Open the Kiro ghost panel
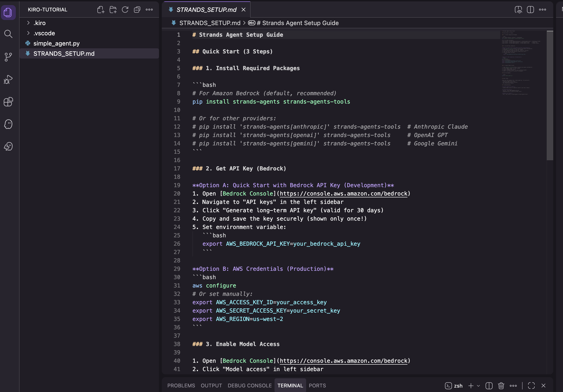Screen dimensions: 563x392 (x=8, y=124)
